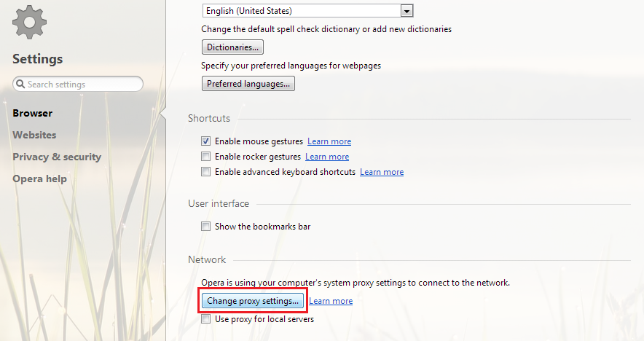
Task: Open the Opera help section
Action: click(39, 179)
